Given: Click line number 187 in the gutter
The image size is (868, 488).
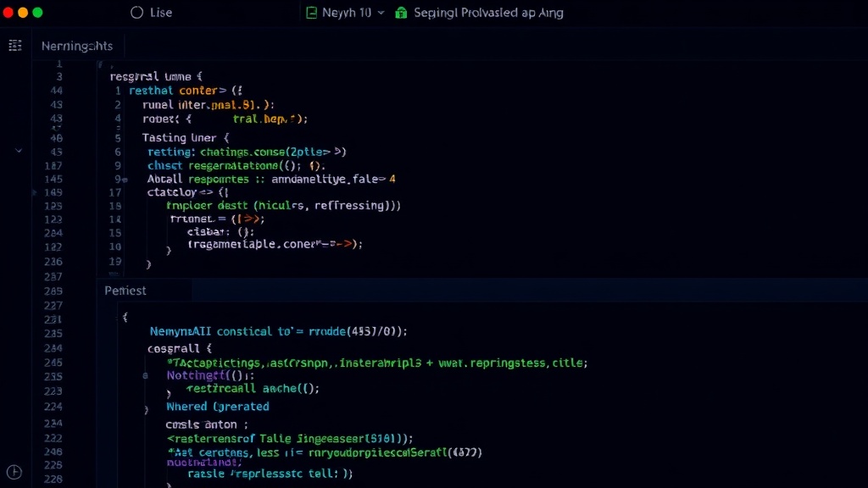Looking at the screenshot, I should pos(53,165).
